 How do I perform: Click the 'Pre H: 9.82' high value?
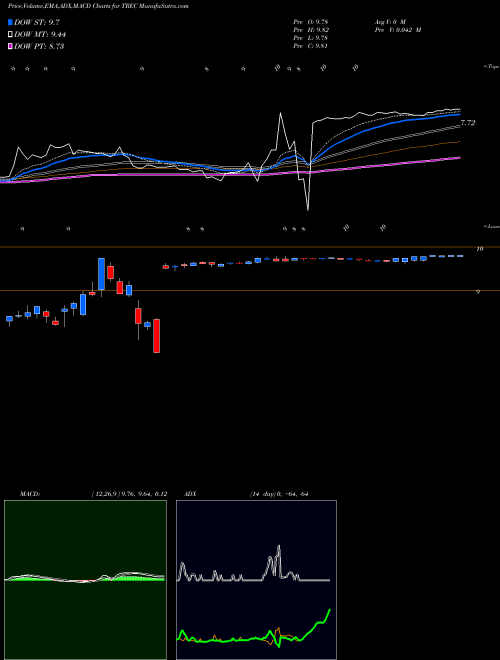312,30
